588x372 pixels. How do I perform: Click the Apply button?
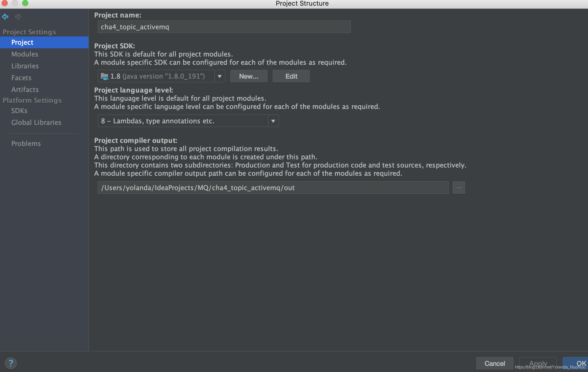(538, 363)
